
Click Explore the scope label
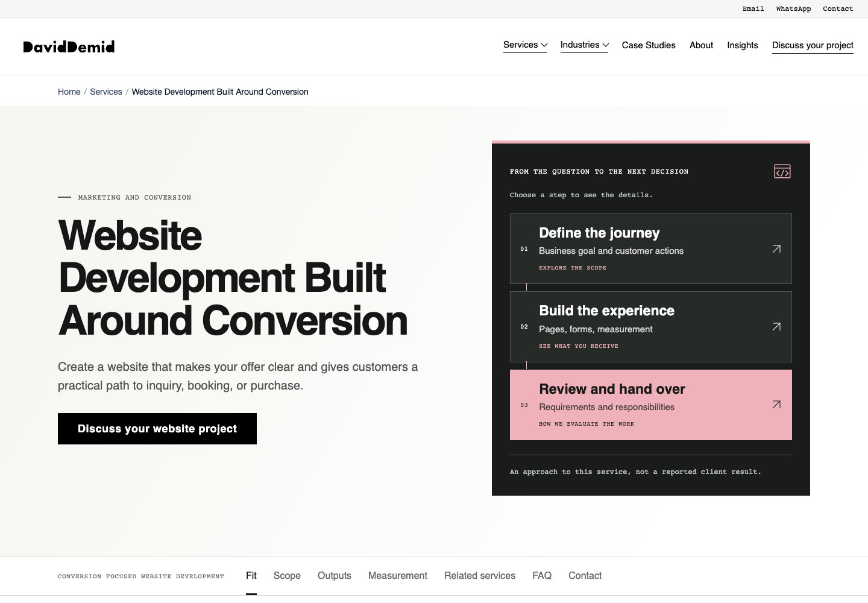573,268
